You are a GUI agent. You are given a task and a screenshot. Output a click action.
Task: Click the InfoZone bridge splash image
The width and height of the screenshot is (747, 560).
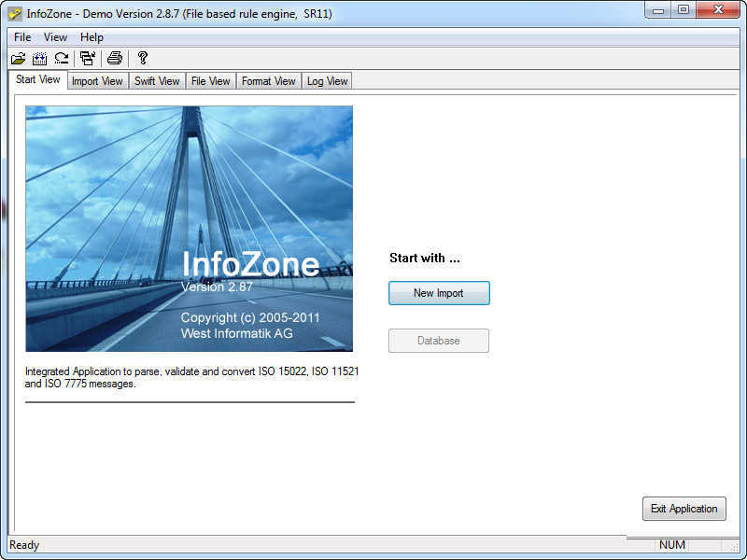click(x=190, y=229)
